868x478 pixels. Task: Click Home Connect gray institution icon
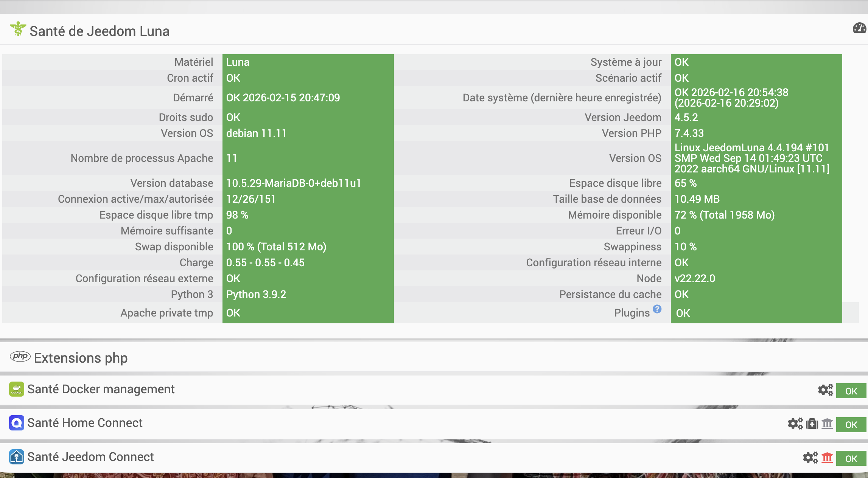828,424
